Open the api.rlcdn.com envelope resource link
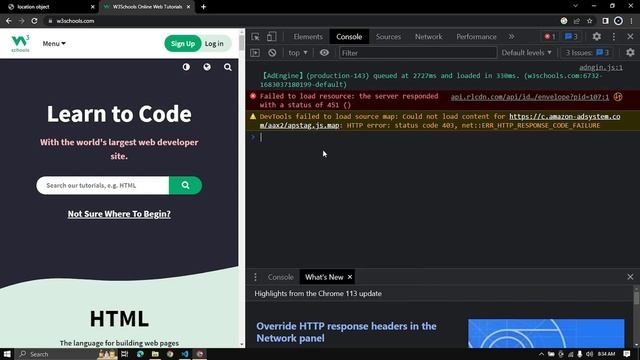 point(529,97)
